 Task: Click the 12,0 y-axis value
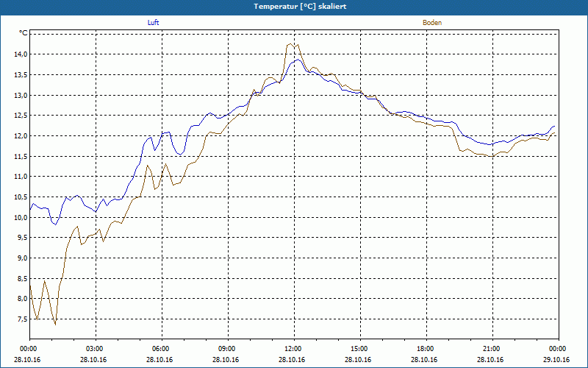click(21, 135)
